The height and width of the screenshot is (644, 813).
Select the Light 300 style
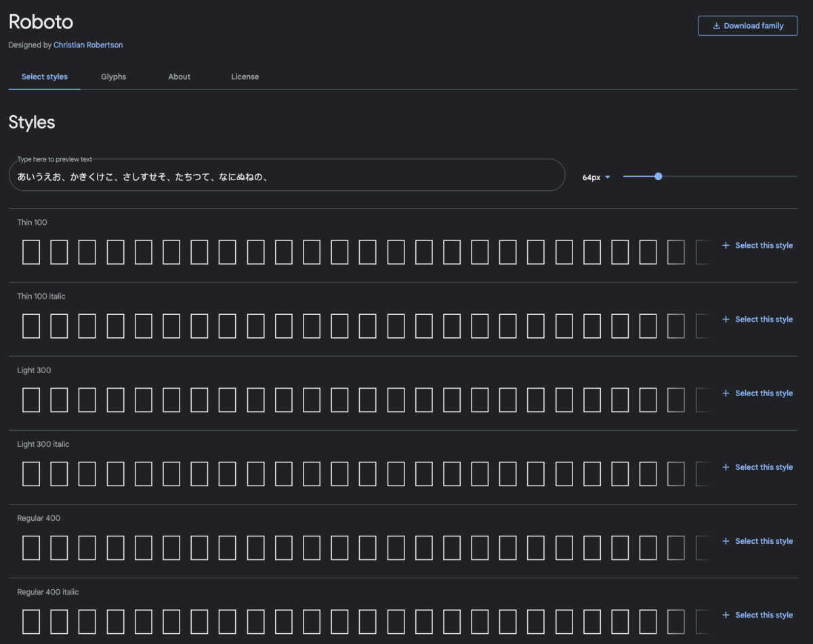(757, 393)
